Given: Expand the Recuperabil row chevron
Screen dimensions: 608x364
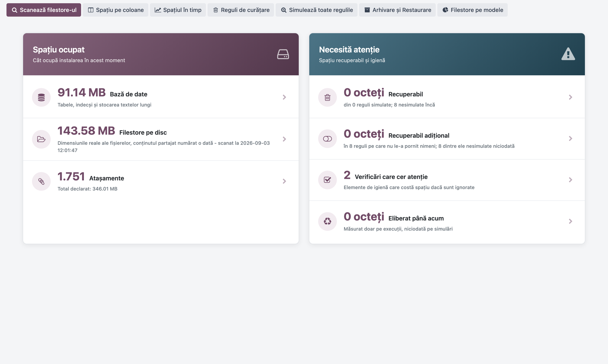Looking at the screenshot, I should click(x=570, y=97).
